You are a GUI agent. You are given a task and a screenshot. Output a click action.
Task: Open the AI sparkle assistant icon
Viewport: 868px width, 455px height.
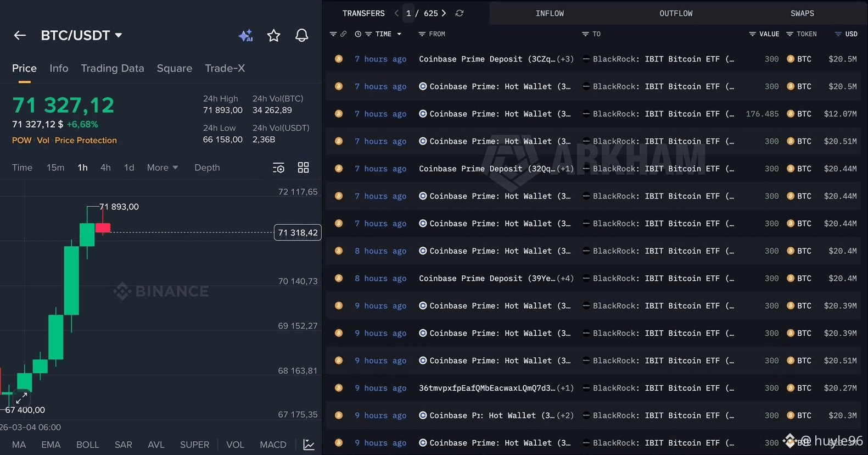[x=245, y=36]
